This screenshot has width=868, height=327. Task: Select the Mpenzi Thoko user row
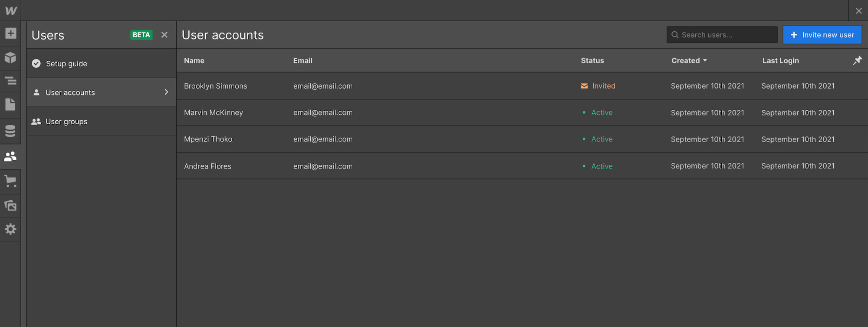click(522, 139)
